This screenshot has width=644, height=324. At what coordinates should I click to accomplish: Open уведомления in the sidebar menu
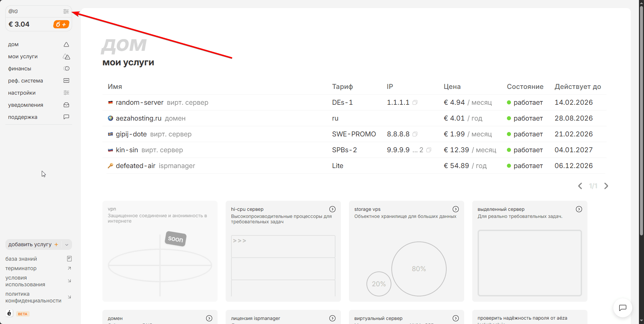coord(26,105)
